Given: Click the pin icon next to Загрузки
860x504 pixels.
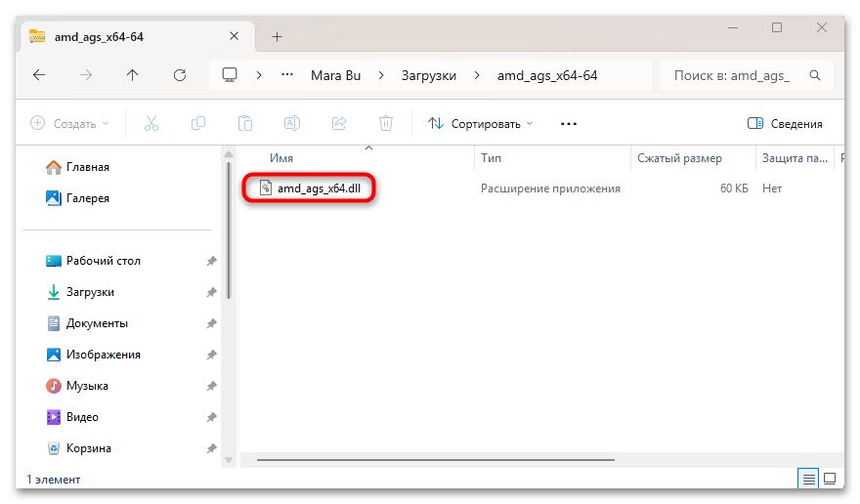Looking at the screenshot, I should point(212,292).
